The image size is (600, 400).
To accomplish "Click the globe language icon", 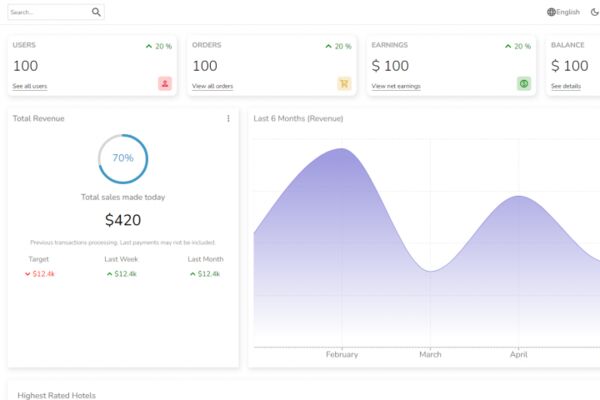I will pos(551,12).
